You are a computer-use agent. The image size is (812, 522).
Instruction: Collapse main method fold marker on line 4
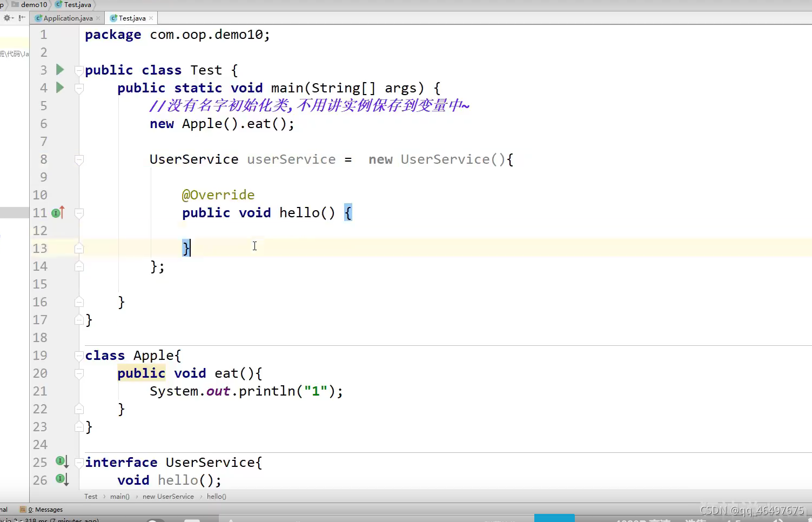pos(79,88)
